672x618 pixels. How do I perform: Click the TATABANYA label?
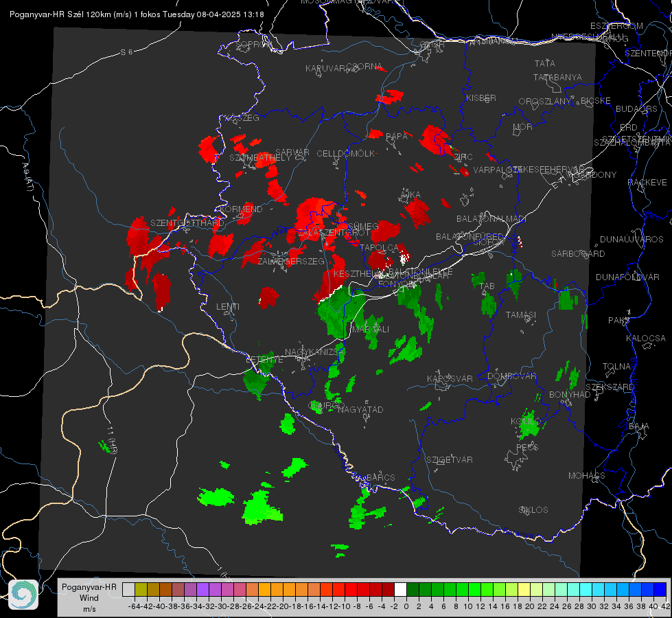(x=557, y=77)
